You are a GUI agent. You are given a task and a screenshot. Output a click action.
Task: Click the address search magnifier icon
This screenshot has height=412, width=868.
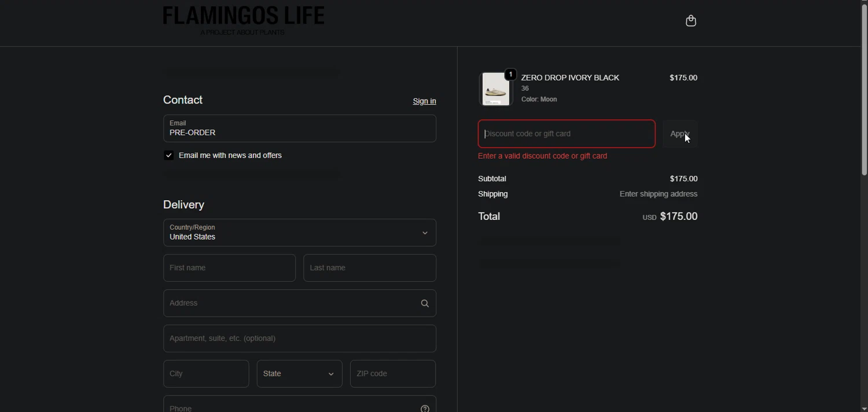click(x=425, y=303)
